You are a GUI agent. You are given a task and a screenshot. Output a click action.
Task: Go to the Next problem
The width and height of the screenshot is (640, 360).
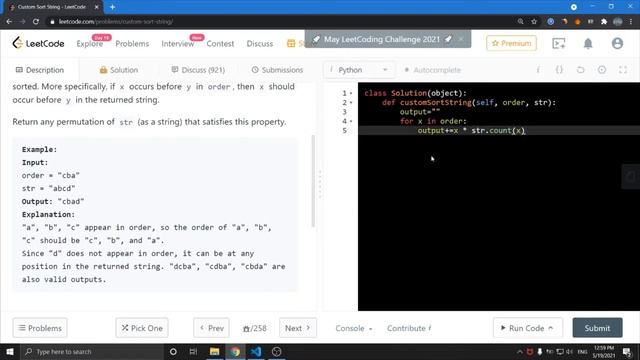pyautogui.click(x=298, y=328)
